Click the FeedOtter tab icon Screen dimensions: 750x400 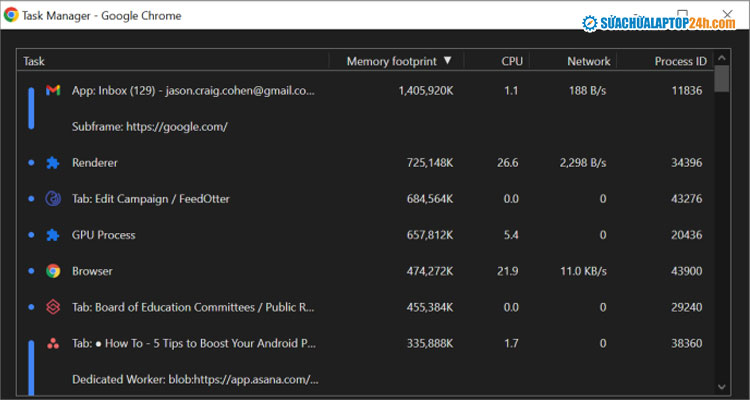point(53,199)
